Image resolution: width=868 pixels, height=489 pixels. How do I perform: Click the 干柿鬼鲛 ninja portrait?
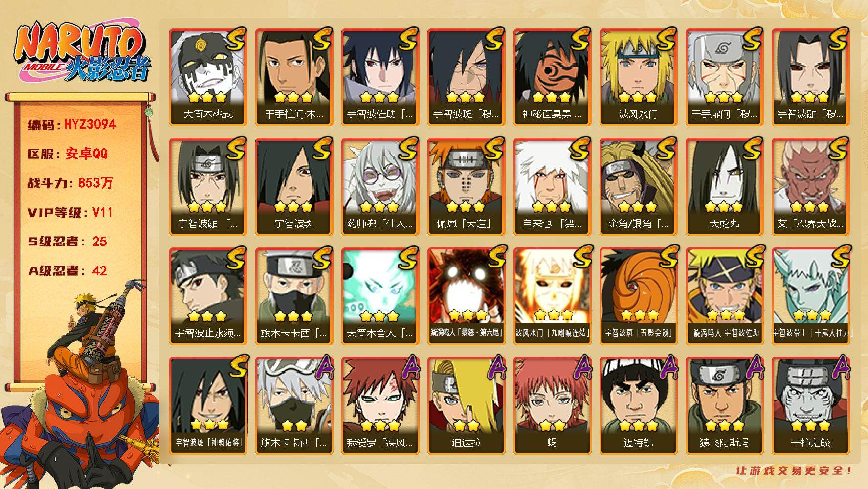pos(810,405)
